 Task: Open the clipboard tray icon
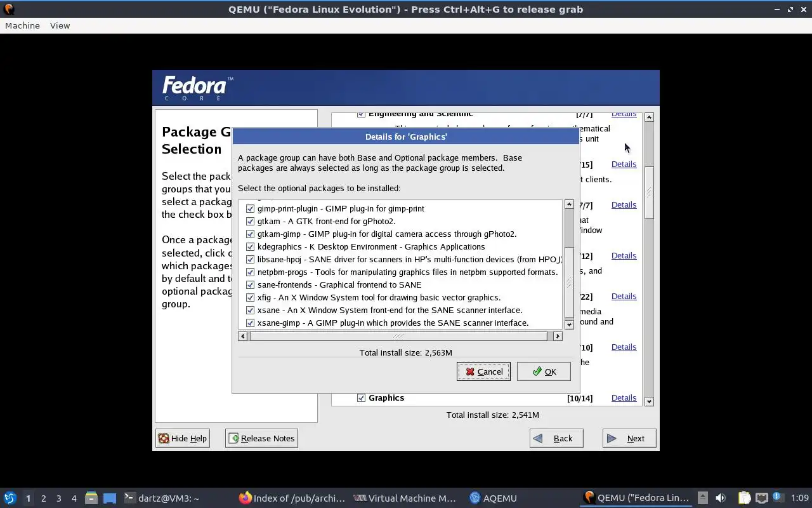744,498
